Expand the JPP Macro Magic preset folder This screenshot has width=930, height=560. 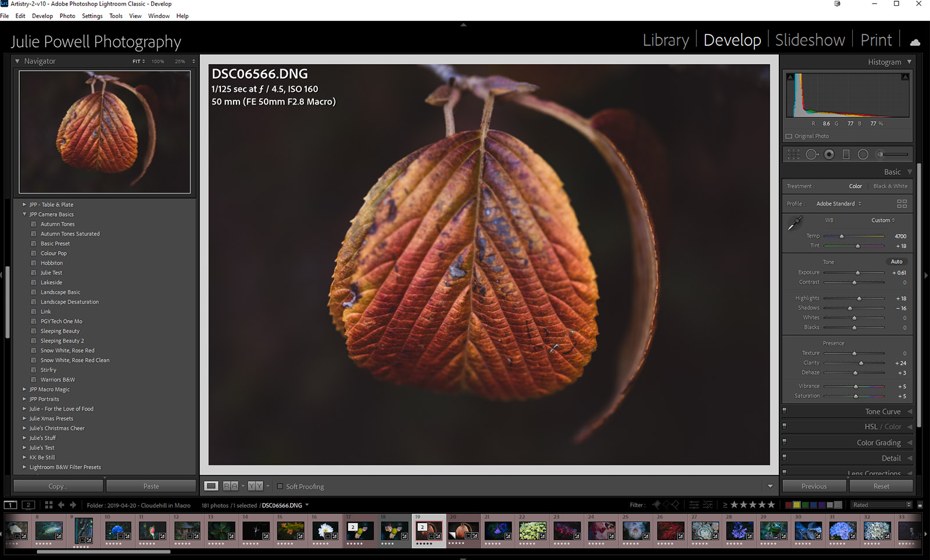[x=24, y=389]
